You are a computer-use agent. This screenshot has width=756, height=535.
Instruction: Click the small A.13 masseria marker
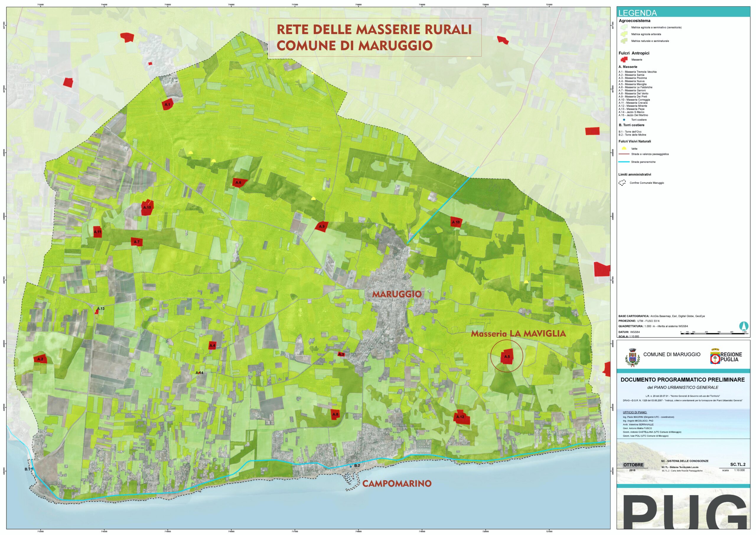pyautogui.click(x=97, y=311)
